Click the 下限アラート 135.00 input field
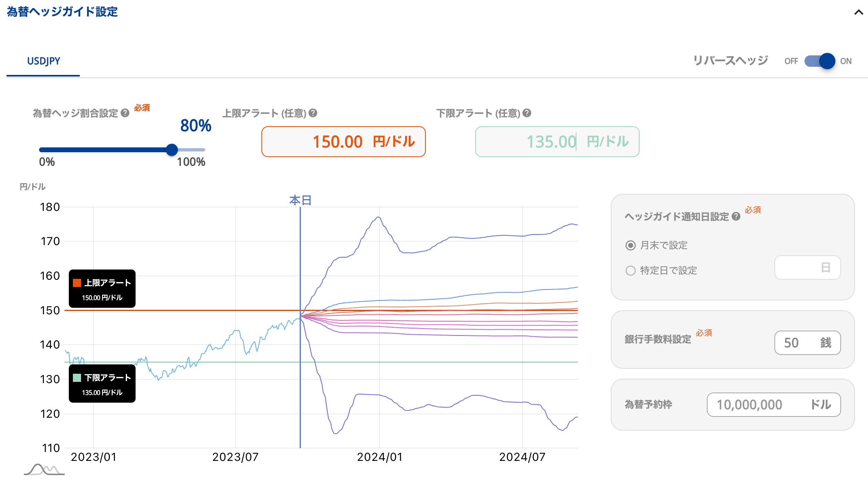 click(557, 142)
